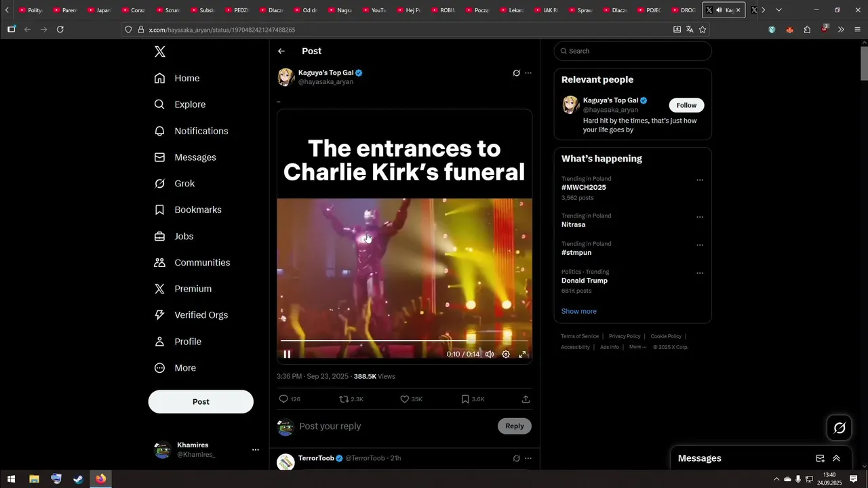Click the Post compose button
This screenshot has height=488, width=868.
201,402
